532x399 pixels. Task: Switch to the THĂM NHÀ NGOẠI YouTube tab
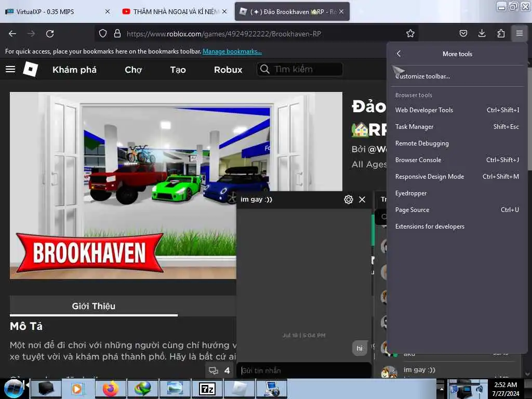174,11
